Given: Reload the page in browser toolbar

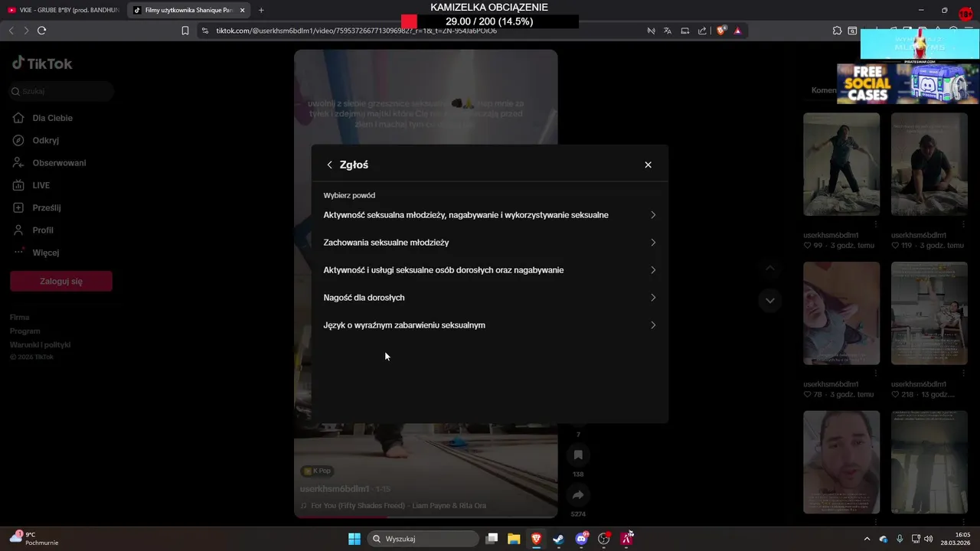Looking at the screenshot, I should click(41, 31).
